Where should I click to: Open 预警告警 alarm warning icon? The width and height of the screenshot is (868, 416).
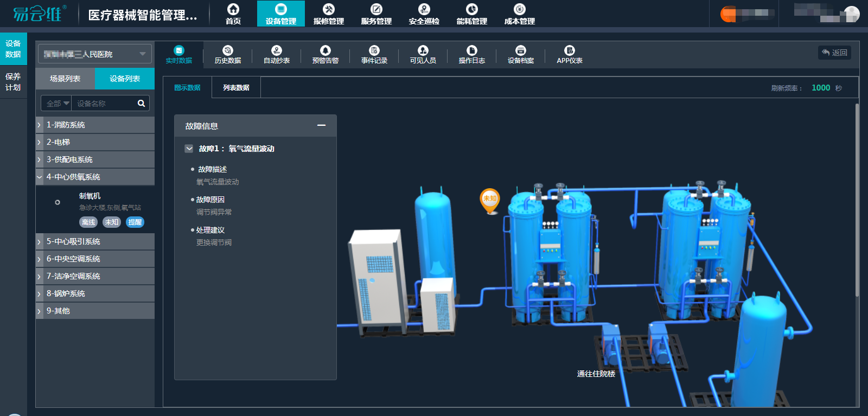[x=325, y=54]
